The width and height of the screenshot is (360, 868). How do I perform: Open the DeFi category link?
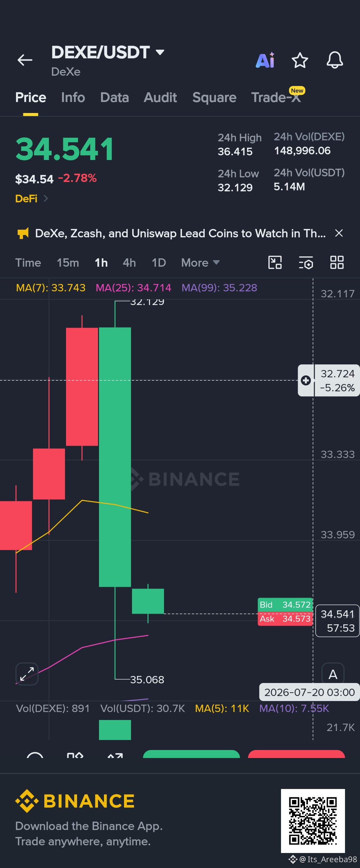click(31, 198)
